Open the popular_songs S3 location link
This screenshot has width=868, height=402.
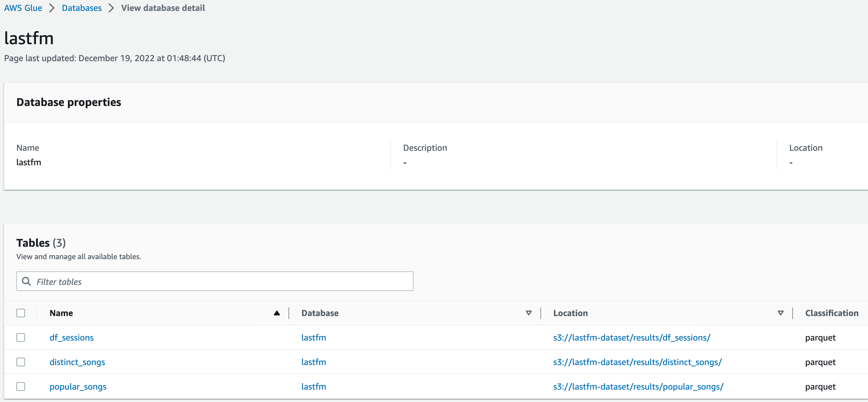[638, 387]
